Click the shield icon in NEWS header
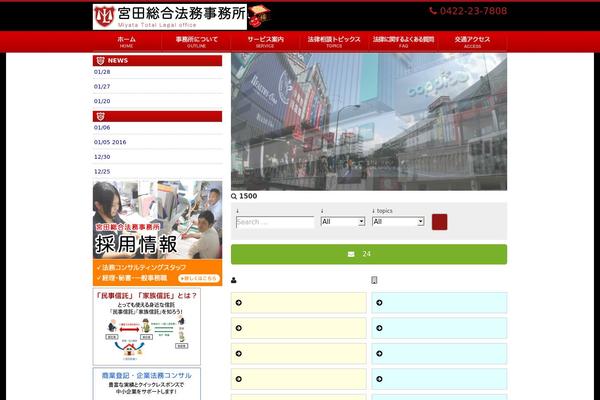600x400 pixels. 101,60
